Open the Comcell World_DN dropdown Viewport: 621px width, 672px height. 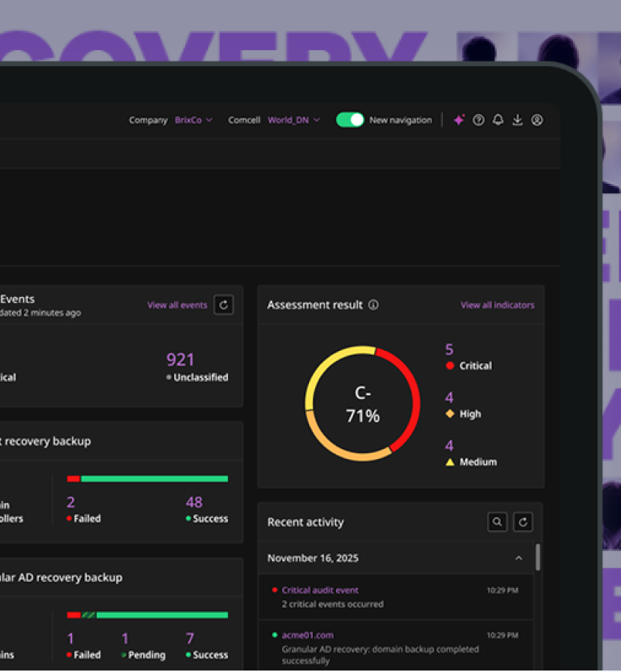(293, 120)
